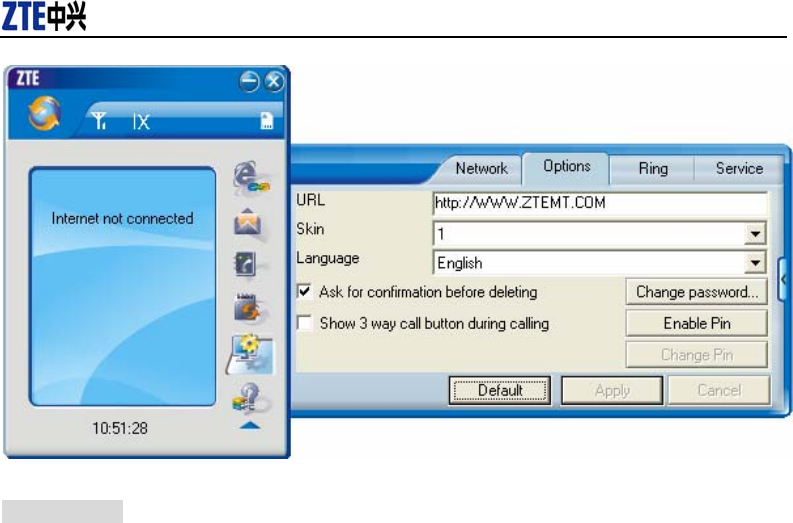Image resolution: width=793 pixels, height=523 pixels.
Task: Switch to the Network tab
Action: 481,168
